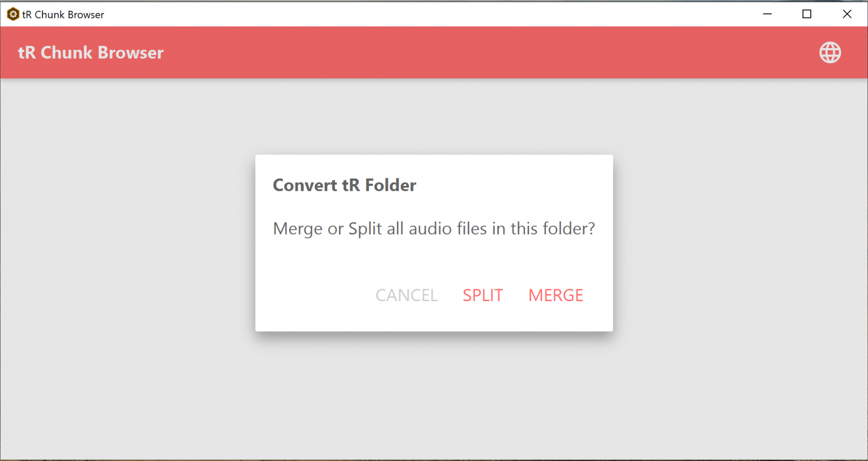Close the tR Chunk Browser window
The image size is (868, 461).
[847, 14]
